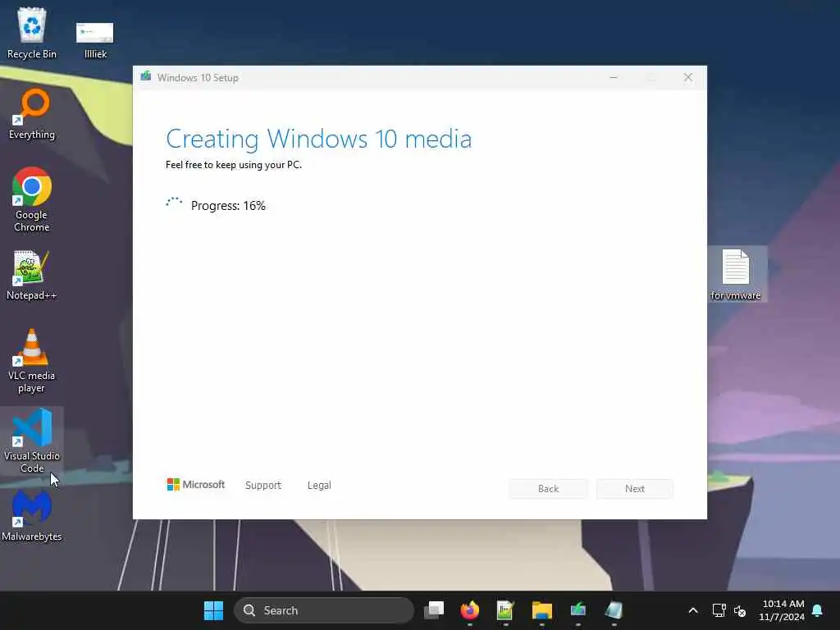This screenshot has height=630, width=840.
Task: Open the network status tray icon
Action: coord(719,610)
